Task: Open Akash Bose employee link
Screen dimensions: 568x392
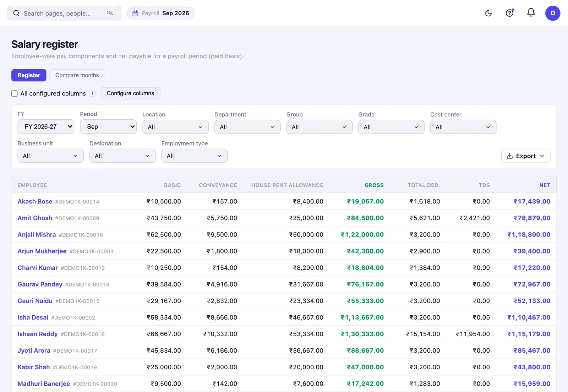Action: tap(35, 201)
